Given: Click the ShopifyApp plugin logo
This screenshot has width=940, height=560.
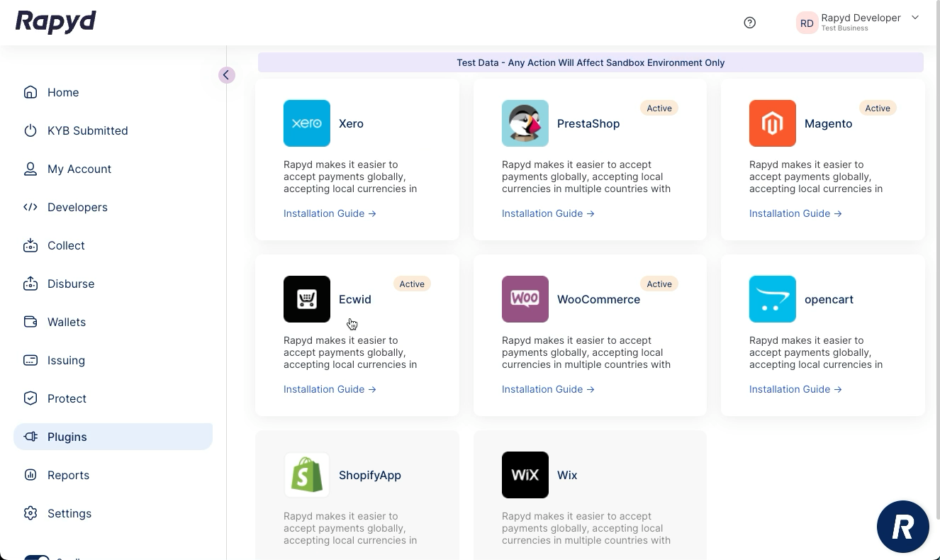Looking at the screenshot, I should point(307,475).
